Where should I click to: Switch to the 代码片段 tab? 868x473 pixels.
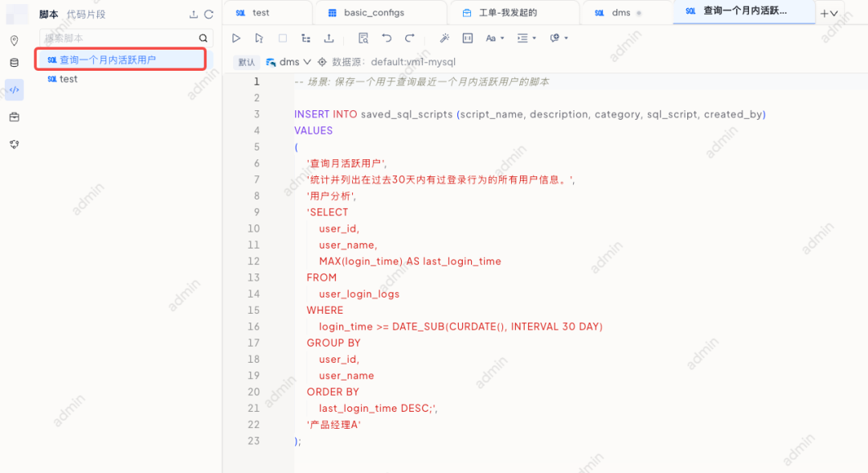pos(86,14)
